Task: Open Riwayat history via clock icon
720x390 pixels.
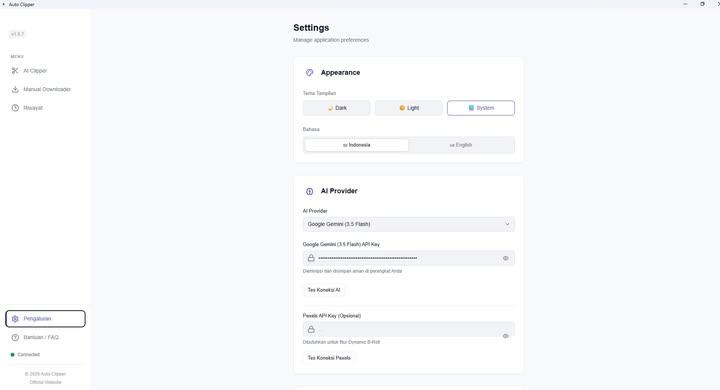Action: pyautogui.click(x=15, y=108)
